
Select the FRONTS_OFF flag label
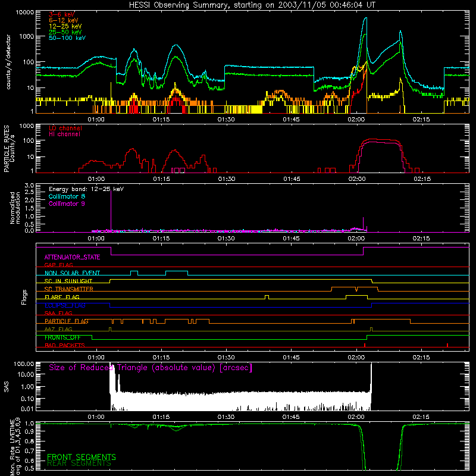click(62, 337)
